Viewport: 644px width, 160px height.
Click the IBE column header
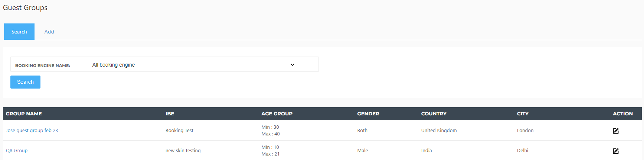170,113
